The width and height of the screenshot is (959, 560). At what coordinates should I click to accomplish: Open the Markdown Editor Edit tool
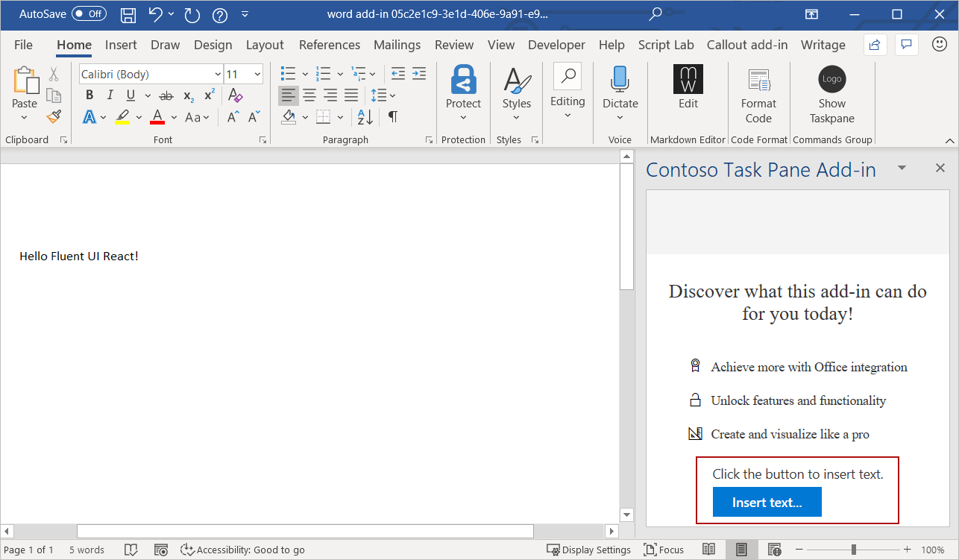688,88
